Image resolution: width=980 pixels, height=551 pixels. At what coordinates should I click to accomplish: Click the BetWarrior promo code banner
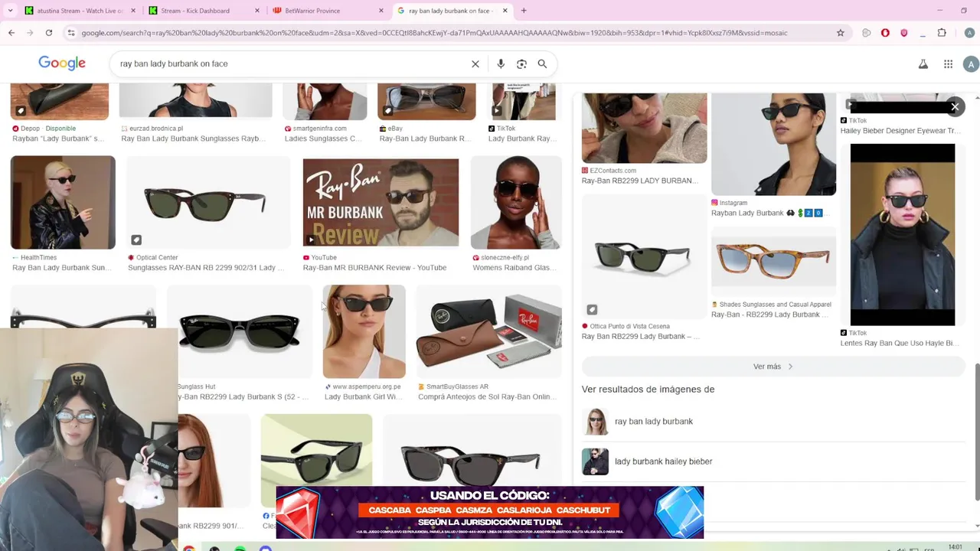tap(489, 512)
